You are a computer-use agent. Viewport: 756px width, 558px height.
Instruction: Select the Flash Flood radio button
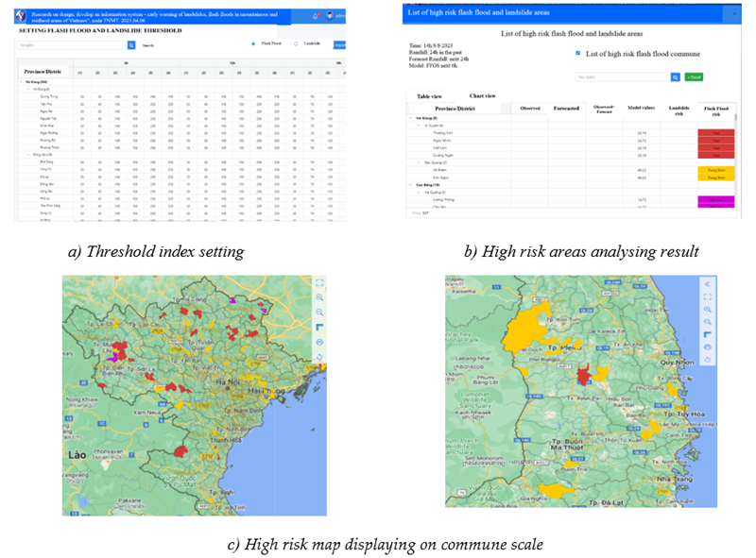253,43
